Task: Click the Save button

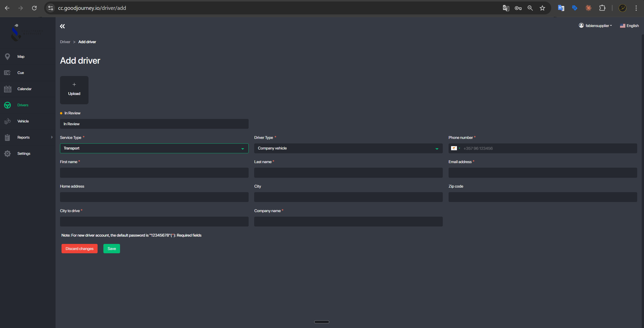Action: [x=112, y=248]
